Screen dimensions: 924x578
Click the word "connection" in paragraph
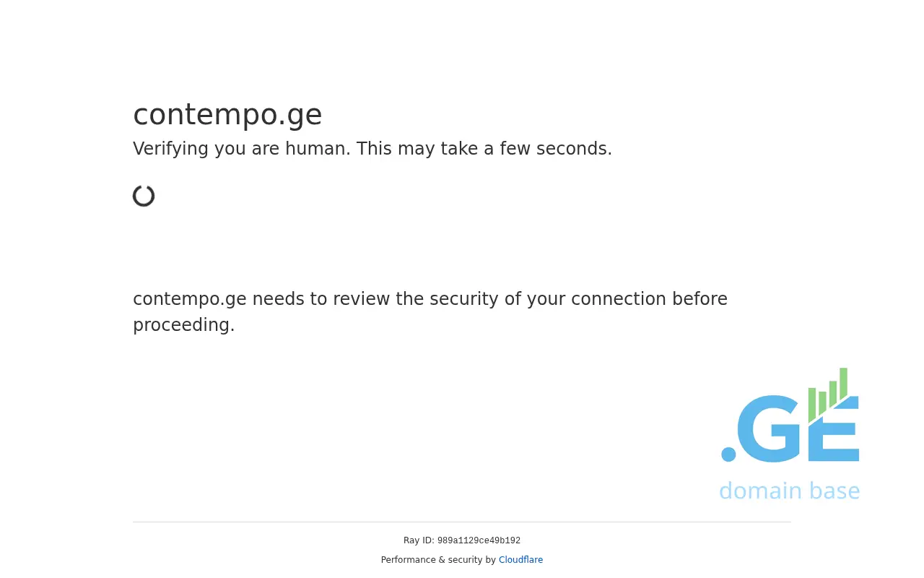click(x=619, y=299)
